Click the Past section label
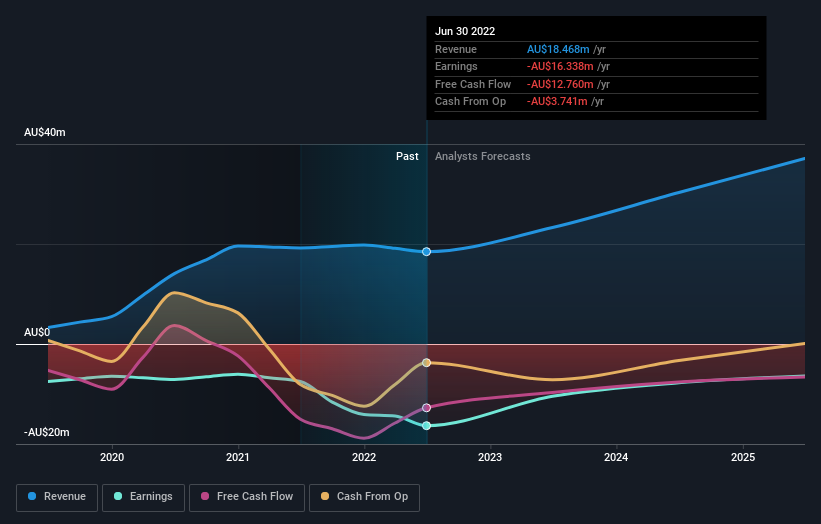This screenshot has height=524, width=821. pos(407,157)
